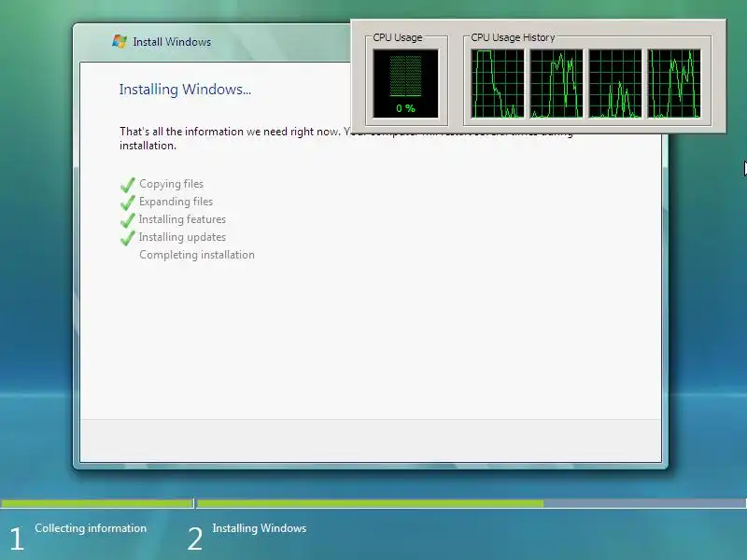Click the green checkmark beside Expanding files
The width and height of the screenshot is (747, 560).
[128, 202]
